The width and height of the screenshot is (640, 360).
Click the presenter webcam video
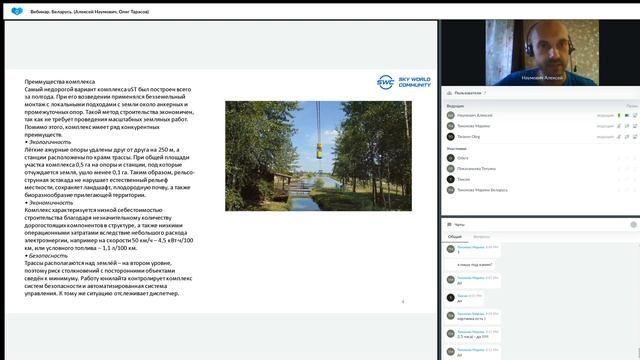(x=542, y=52)
